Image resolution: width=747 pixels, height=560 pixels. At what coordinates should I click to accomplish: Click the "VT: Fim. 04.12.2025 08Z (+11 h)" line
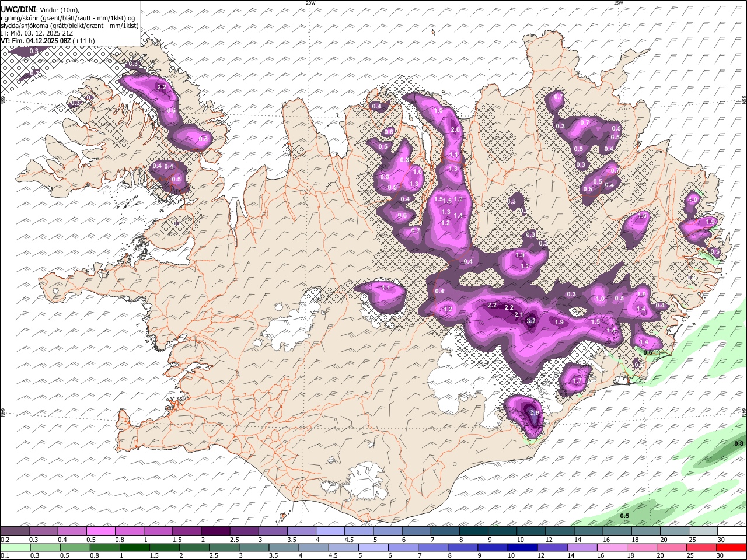(x=48, y=41)
